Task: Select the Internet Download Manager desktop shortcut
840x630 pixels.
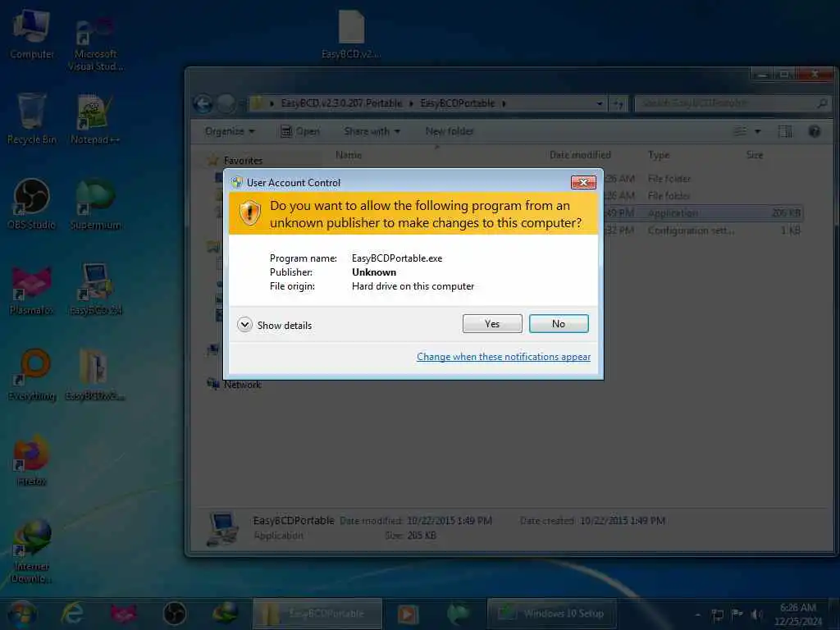Action: tap(32, 552)
